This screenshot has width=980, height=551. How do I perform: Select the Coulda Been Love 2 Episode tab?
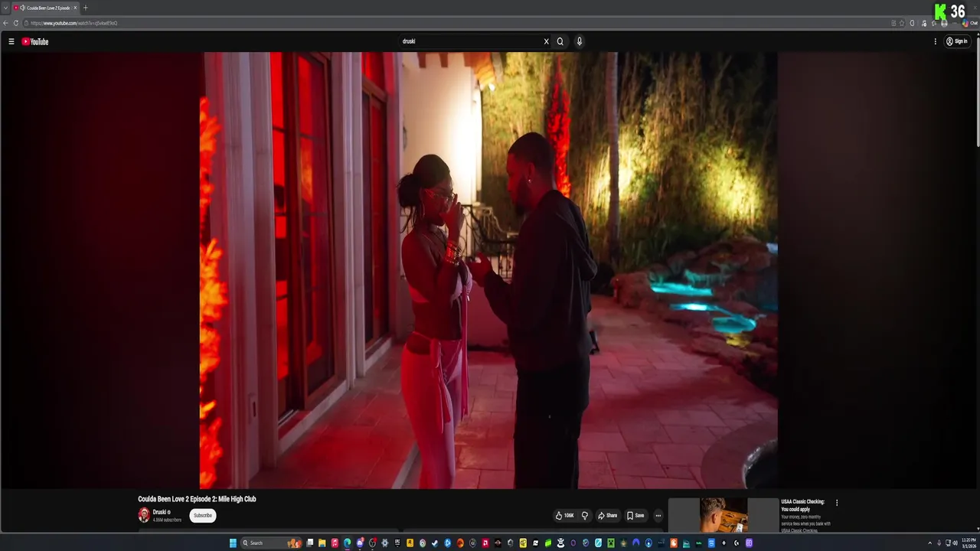[45, 8]
